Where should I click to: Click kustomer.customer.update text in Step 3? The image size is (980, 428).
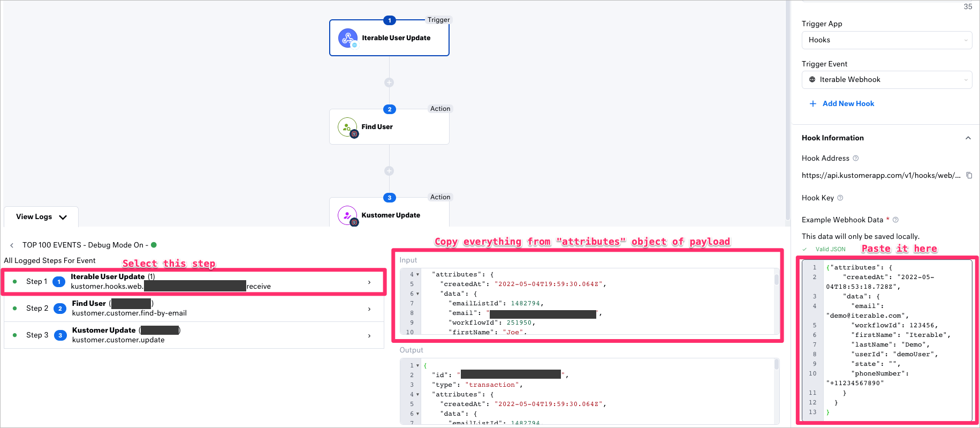(118, 340)
